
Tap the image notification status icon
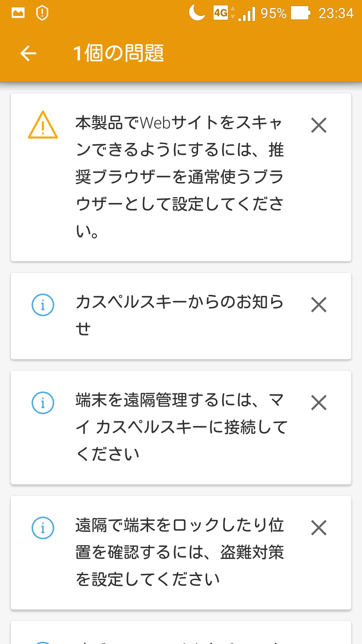point(18,13)
